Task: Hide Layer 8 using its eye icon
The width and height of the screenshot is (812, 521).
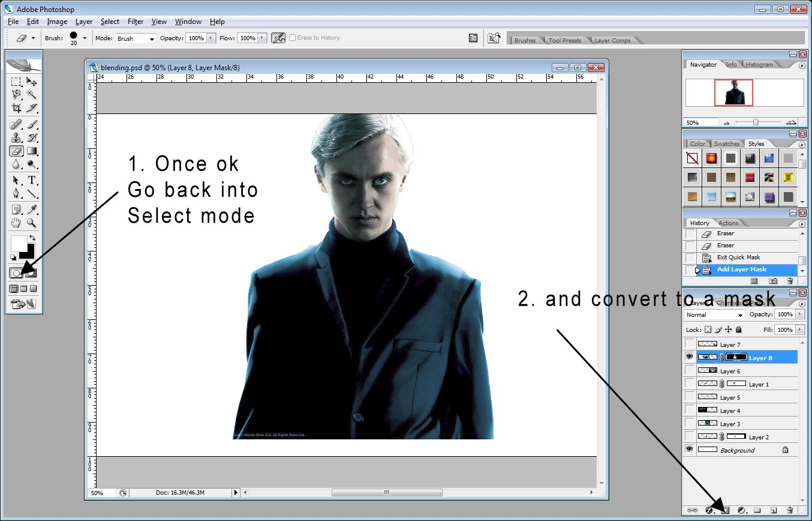Action: (x=690, y=357)
